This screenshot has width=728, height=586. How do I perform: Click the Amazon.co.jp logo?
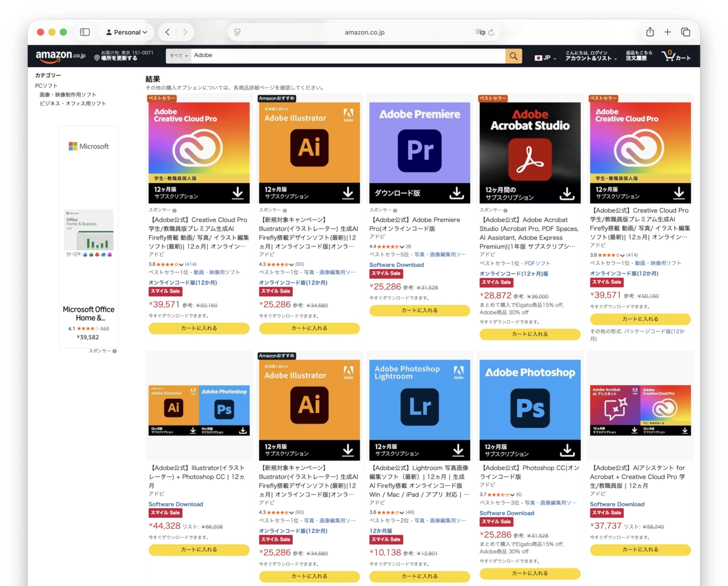point(60,56)
